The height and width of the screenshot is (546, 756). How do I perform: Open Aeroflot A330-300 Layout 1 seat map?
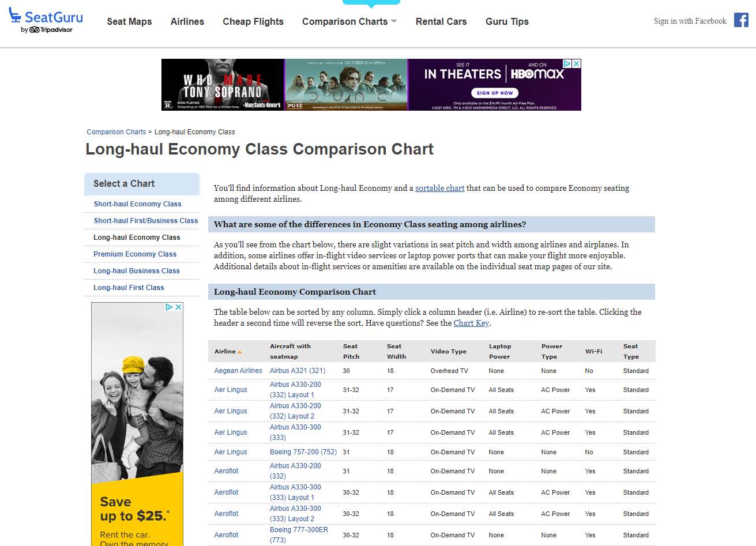pos(295,492)
